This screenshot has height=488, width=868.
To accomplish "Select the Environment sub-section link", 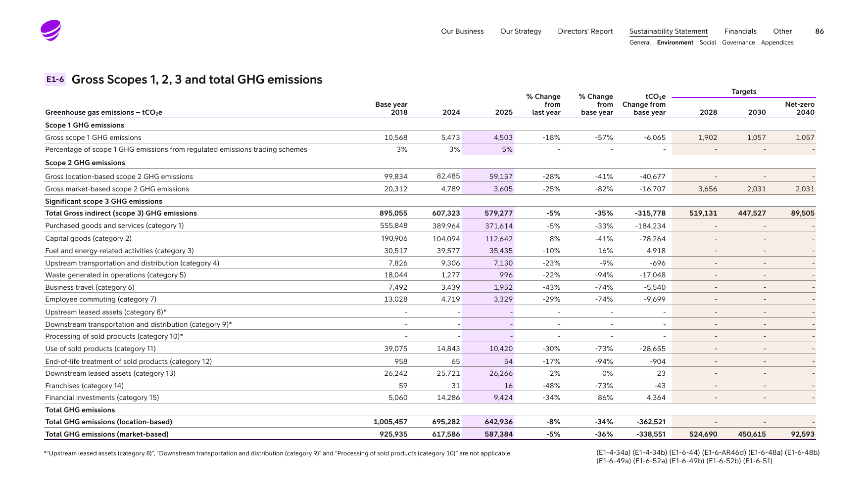I will click(675, 43).
